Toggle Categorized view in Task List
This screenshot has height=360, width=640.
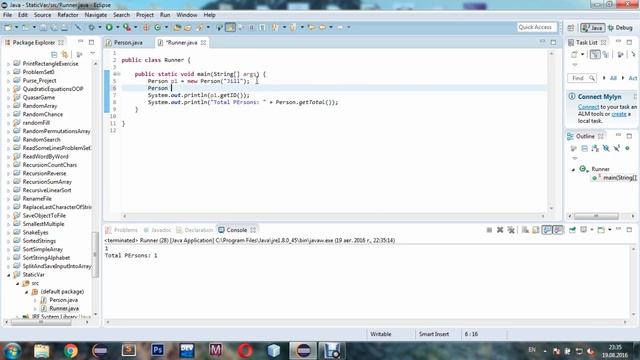595,54
